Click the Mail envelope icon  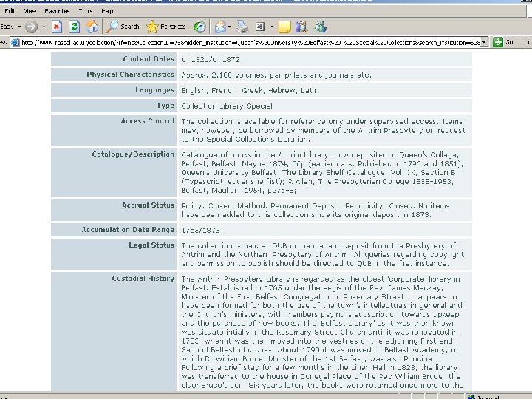click(x=220, y=26)
